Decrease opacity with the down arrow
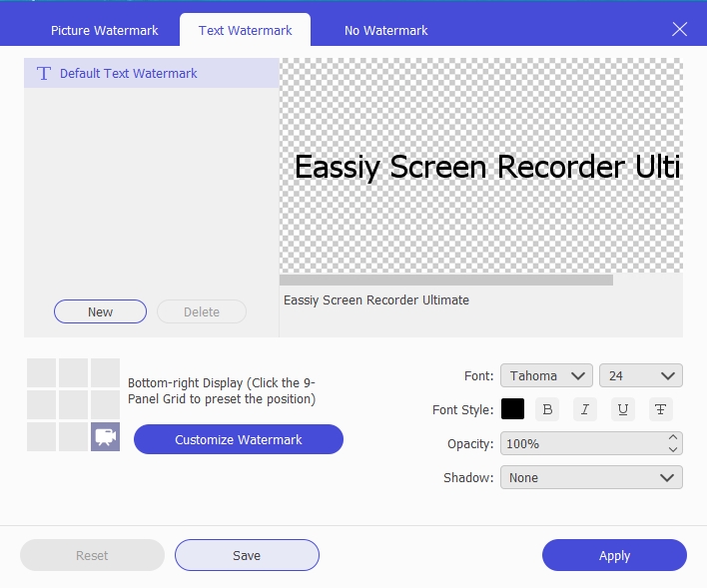This screenshot has height=588, width=707. coord(673,449)
